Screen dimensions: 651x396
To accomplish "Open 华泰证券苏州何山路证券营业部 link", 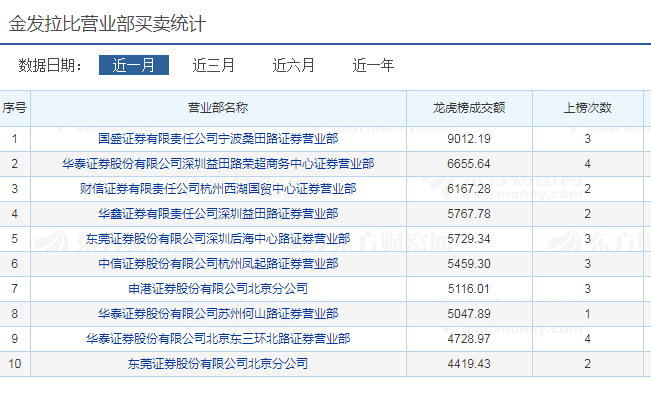I will [x=218, y=313].
